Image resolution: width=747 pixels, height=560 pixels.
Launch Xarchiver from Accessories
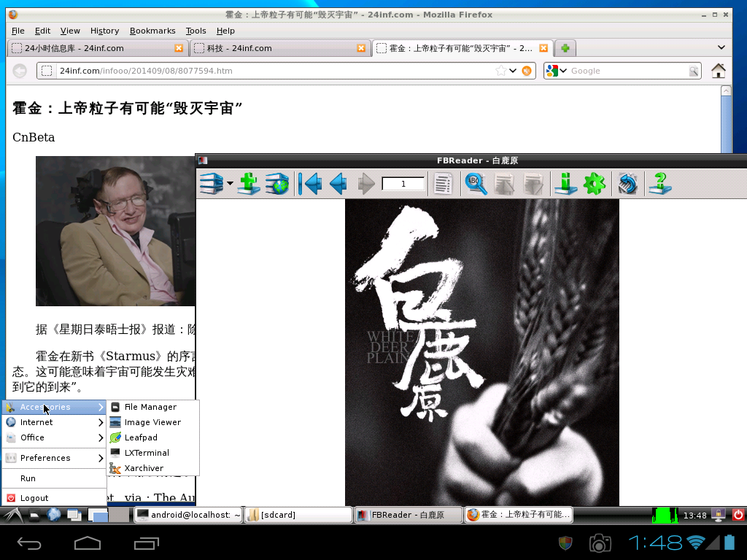point(152,468)
